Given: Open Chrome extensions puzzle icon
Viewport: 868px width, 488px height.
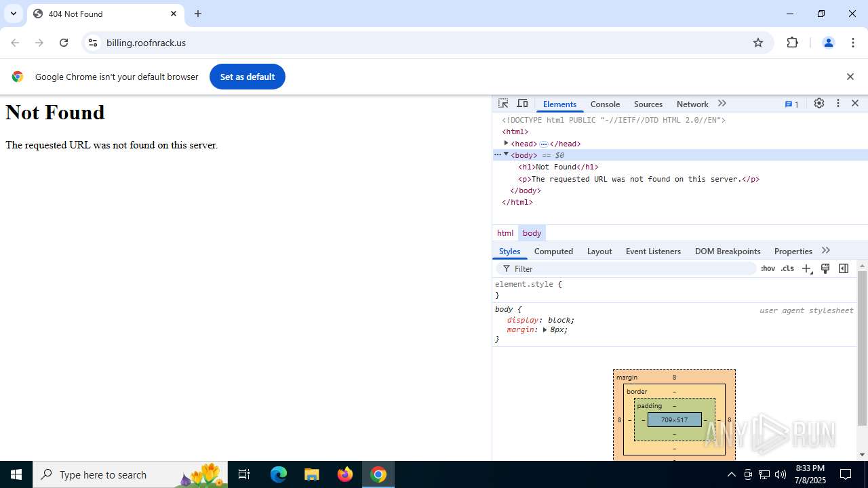Looking at the screenshot, I should (x=792, y=43).
